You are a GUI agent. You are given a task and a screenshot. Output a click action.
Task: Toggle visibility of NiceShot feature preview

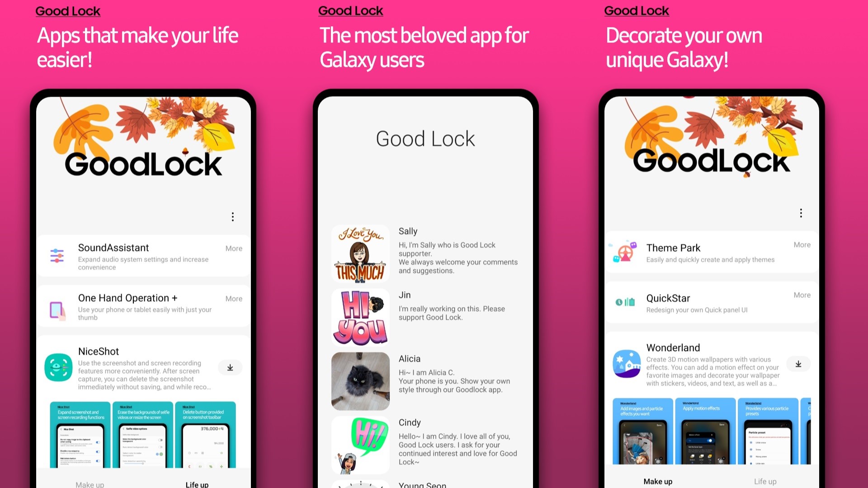[x=230, y=366]
